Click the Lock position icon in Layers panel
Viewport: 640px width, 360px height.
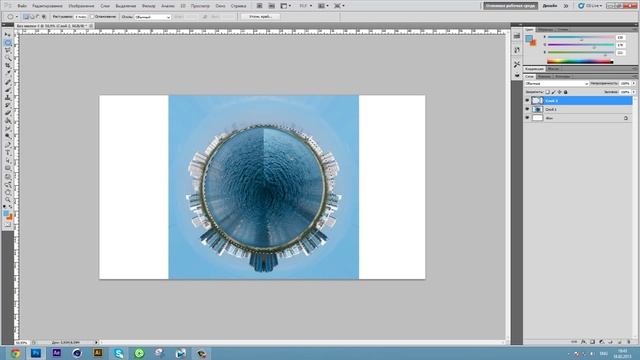point(560,92)
